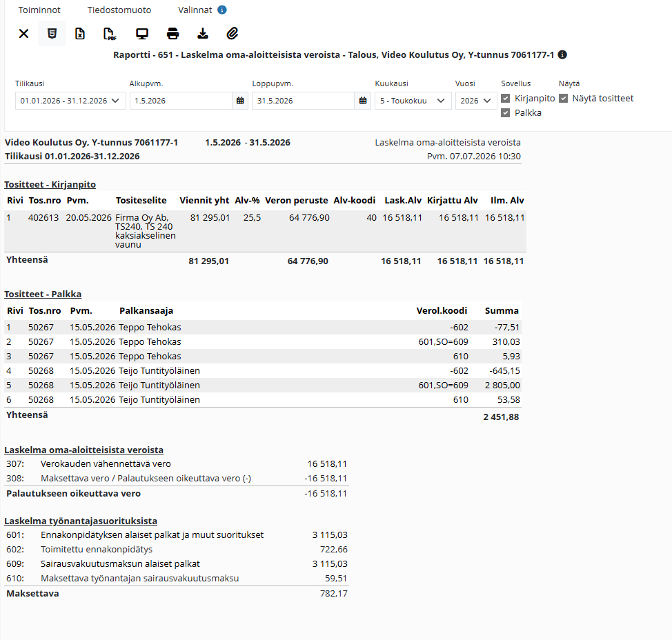The image size is (672, 640).
Task: Click report timestamp Pvm. 07.07.2026 10:30
Action: click(473, 157)
